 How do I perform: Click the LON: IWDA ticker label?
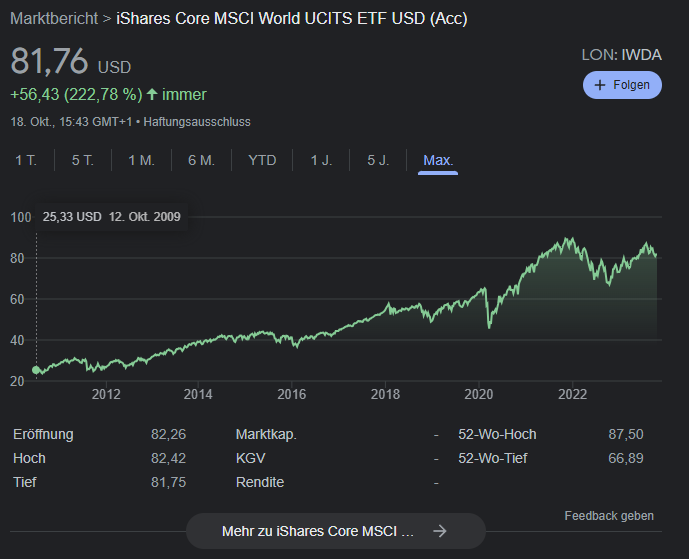point(621,55)
